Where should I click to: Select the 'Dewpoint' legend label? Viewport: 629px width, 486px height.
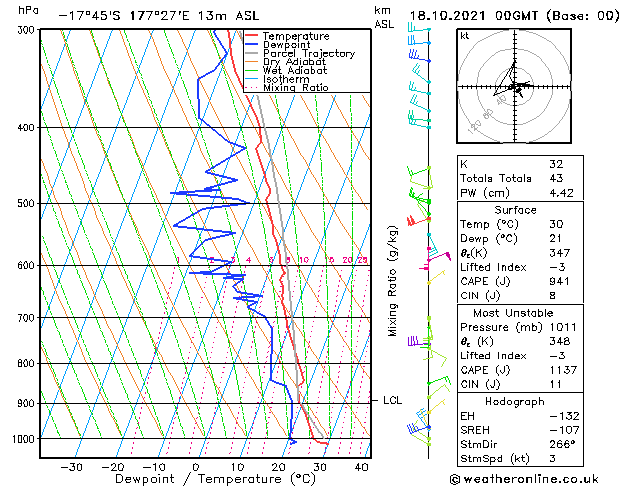pos(286,45)
